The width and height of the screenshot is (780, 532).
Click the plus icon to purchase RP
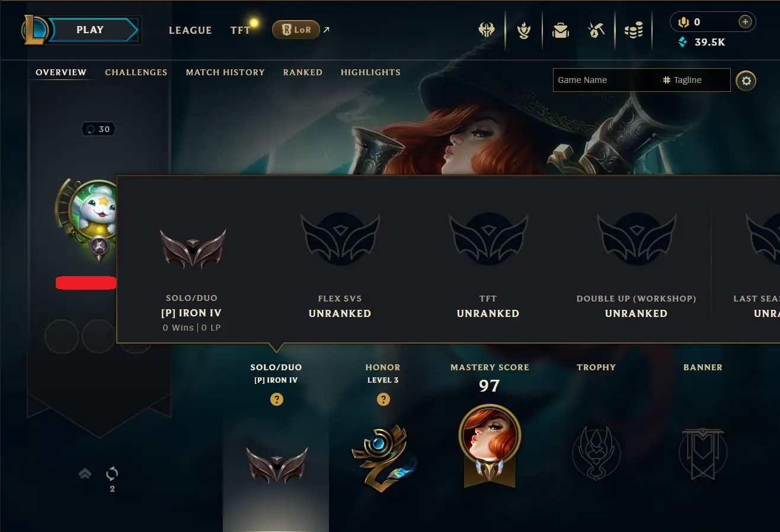click(745, 22)
